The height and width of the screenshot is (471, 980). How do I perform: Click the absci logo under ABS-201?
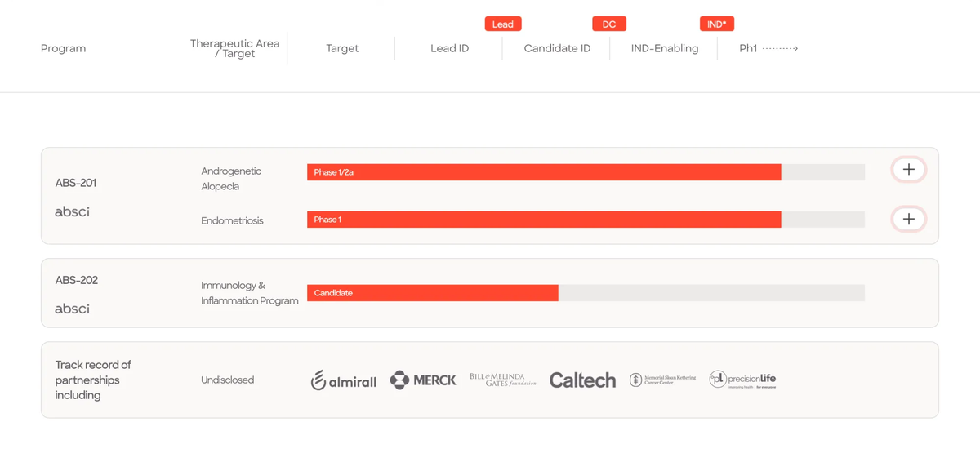(72, 211)
